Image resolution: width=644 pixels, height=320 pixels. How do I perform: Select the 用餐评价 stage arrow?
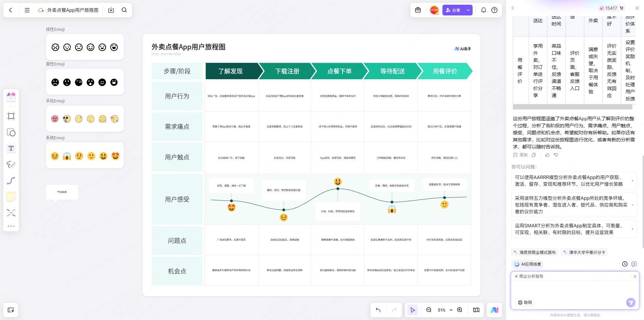(x=445, y=71)
